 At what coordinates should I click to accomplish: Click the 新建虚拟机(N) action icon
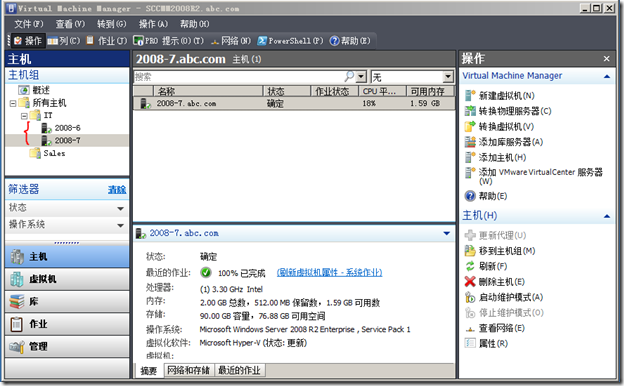pos(470,96)
